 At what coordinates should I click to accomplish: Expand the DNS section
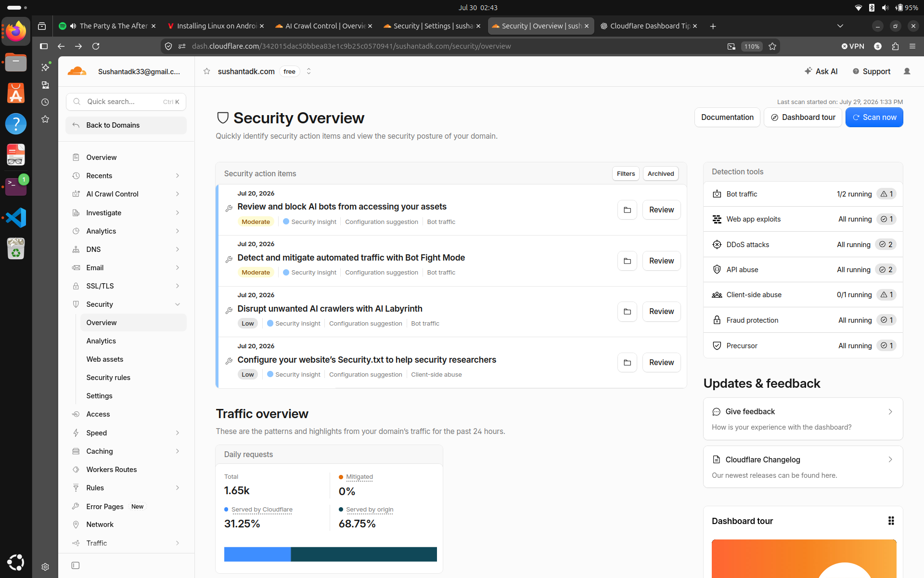click(x=127, y=250)
